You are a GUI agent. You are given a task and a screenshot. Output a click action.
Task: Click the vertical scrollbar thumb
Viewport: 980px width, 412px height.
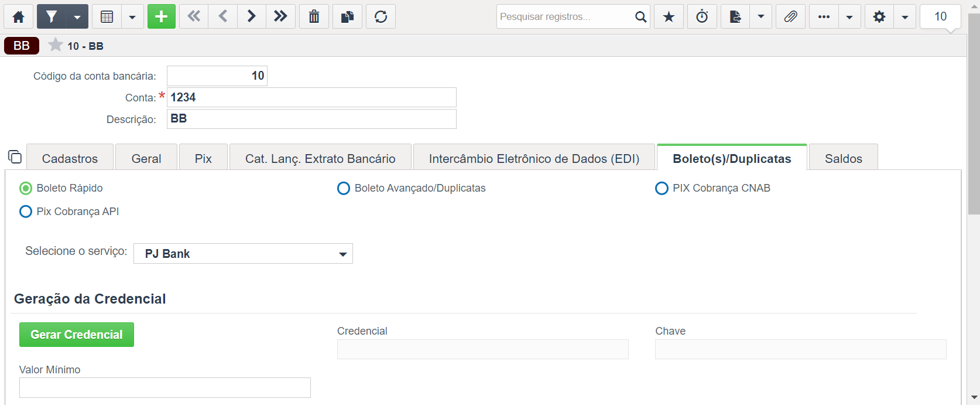(974, 114)
